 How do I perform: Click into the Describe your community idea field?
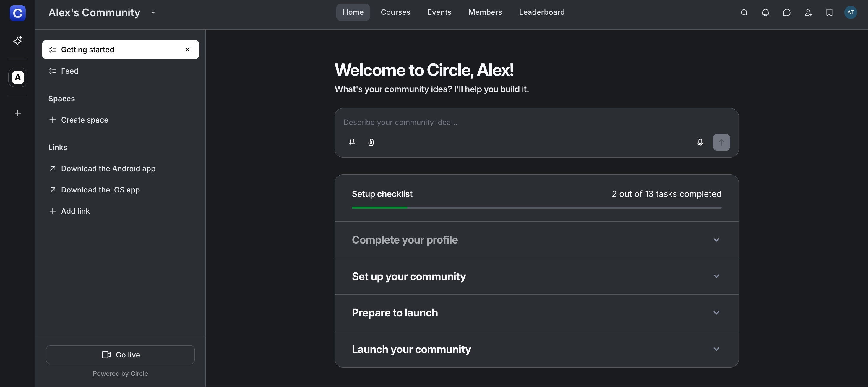[x=536, y=122]
